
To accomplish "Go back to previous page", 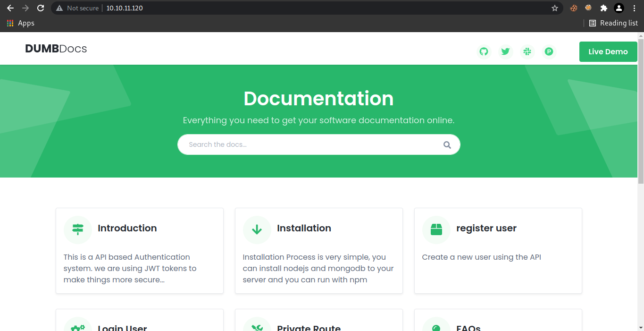I will coord(10,8).
